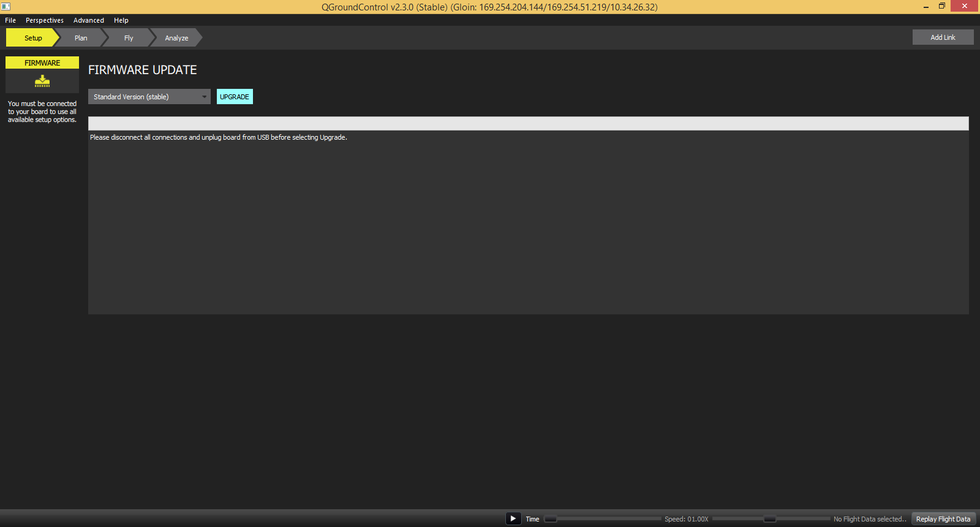Click the firmware download icon in sidebar
980x527 pixels.
click(42, 81)
